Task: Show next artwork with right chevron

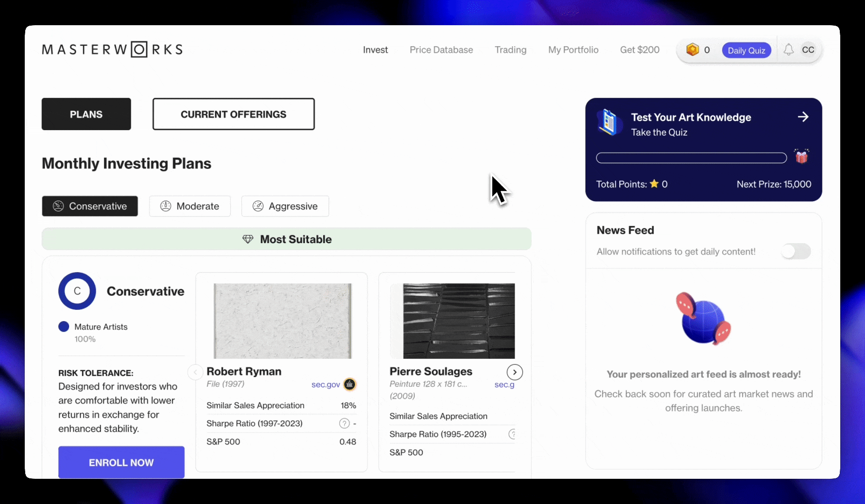Action: click(515, 372)
